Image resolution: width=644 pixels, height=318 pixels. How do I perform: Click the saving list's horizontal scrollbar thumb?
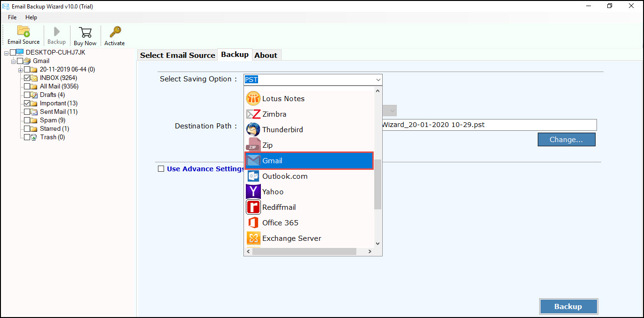point(304,252)
